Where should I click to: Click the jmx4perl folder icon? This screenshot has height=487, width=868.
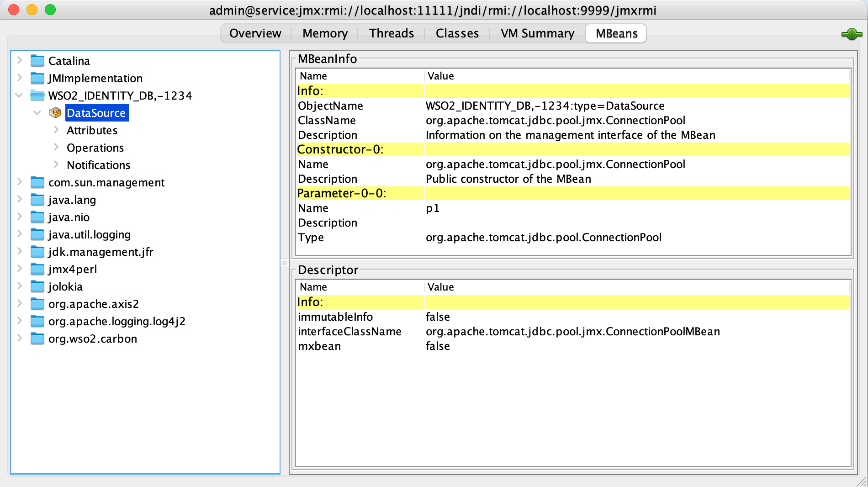[37, 269]
